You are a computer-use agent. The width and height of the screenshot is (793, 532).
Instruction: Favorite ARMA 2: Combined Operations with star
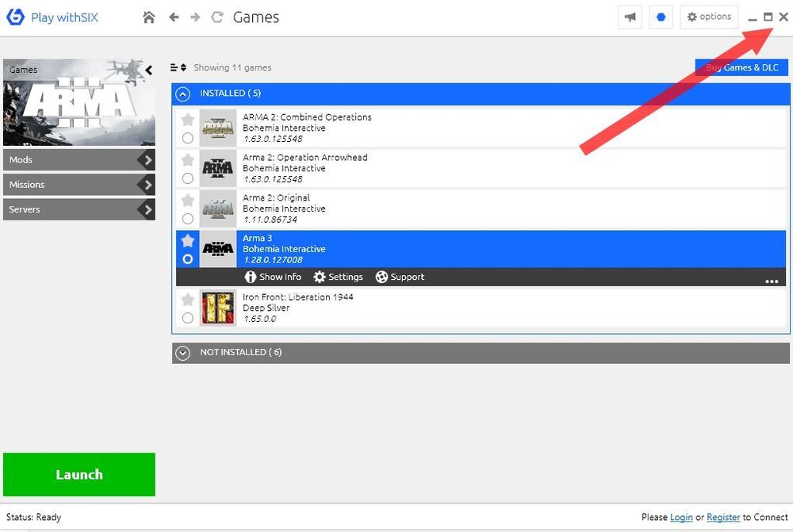click(x=188, y=120)
